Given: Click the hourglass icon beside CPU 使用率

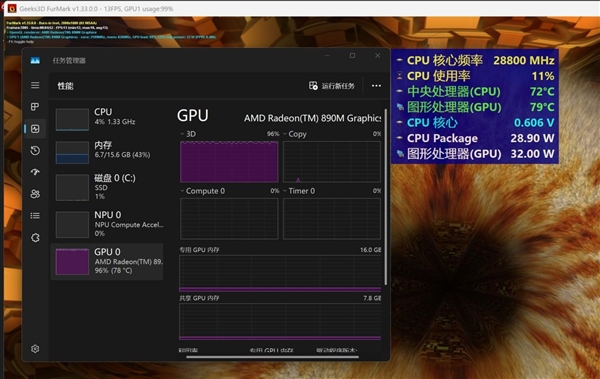Looking at the screenshot, I should [x=399, y=76].
